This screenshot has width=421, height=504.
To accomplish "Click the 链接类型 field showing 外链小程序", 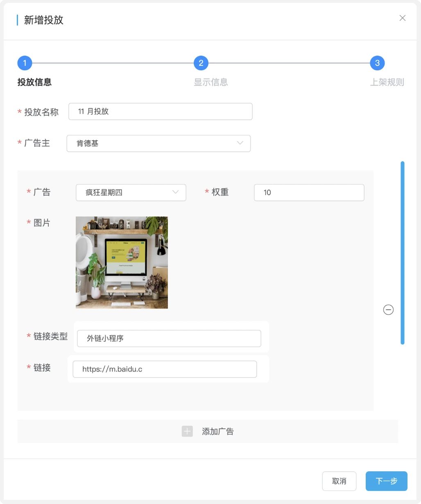I will click(169, 339).
